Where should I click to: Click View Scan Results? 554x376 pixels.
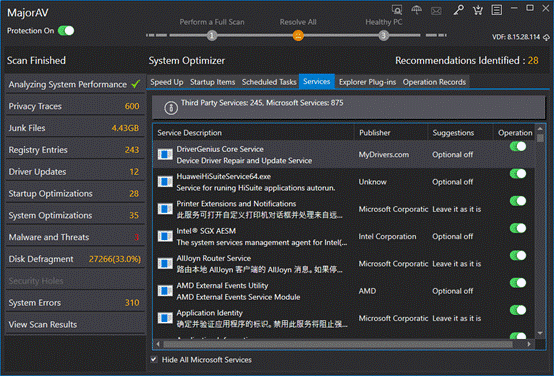(x=75, y=324)
